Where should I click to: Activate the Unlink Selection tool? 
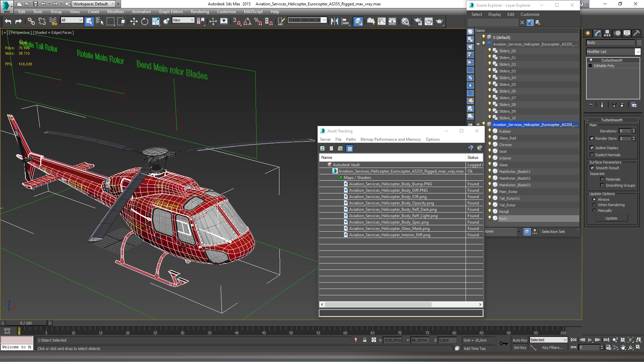coord(42,21)
